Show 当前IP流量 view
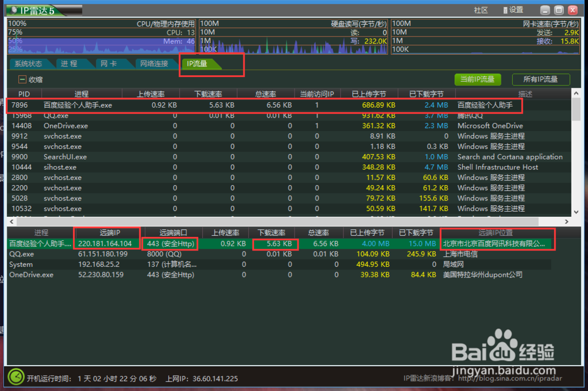The width and height of the screenshot is (588, 391). pos(477,79)
